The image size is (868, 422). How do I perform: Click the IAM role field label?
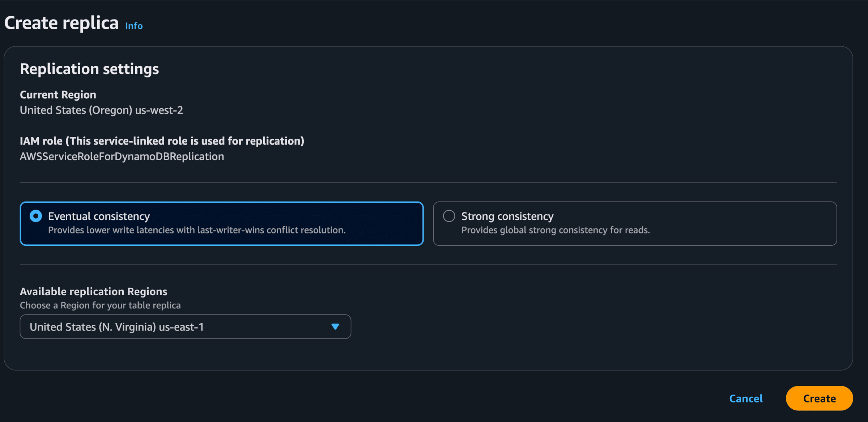(162, 141)
